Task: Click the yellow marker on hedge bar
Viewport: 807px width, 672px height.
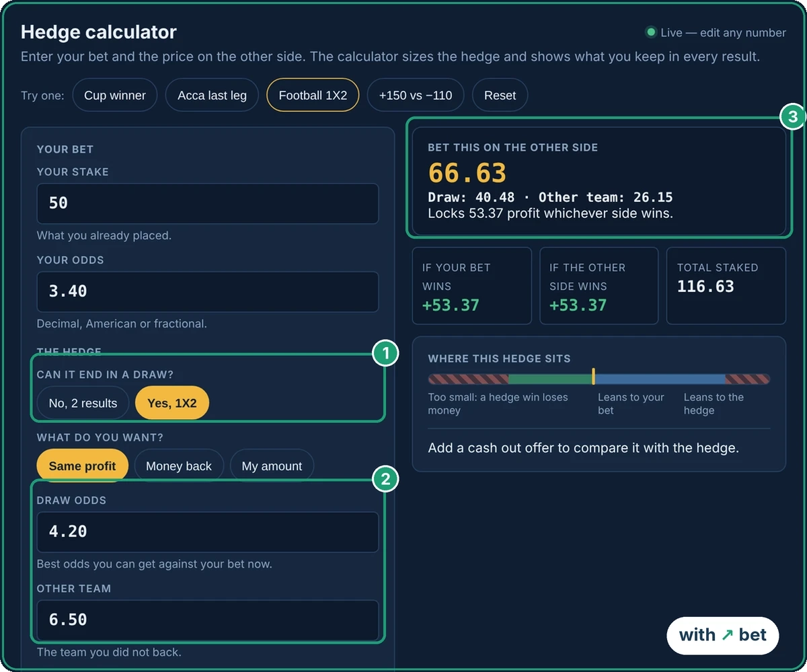Action: point(593,377)
